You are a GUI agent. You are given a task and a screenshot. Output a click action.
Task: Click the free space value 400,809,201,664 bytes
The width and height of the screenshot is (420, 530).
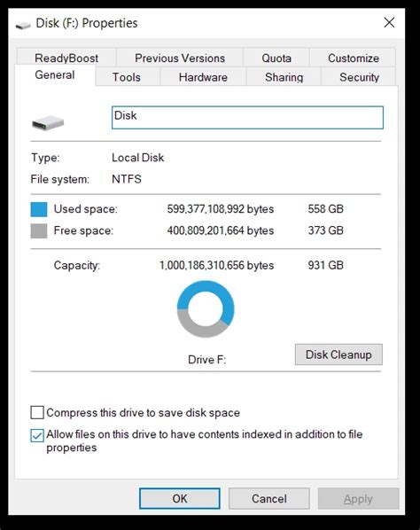(221, 230)
